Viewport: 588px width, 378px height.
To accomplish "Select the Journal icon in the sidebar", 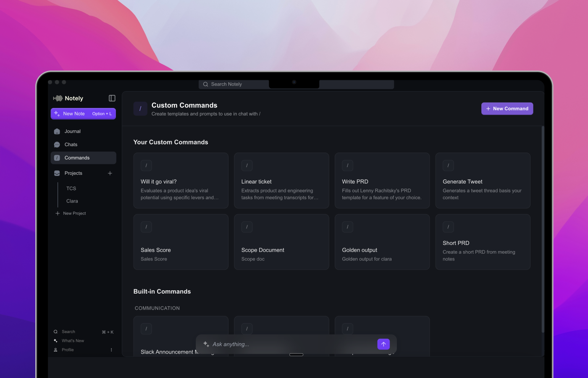I will [56, 131].
